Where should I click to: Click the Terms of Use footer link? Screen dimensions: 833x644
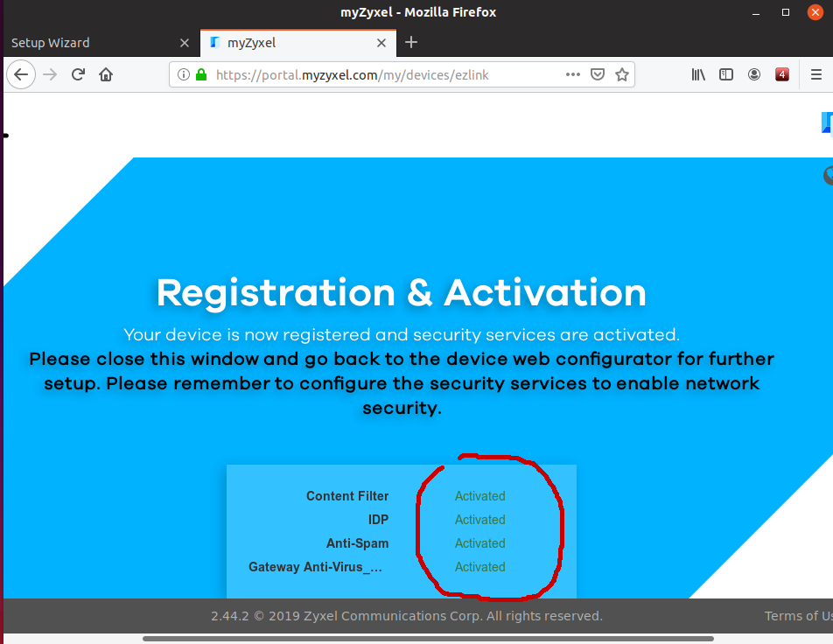point(799,616)
